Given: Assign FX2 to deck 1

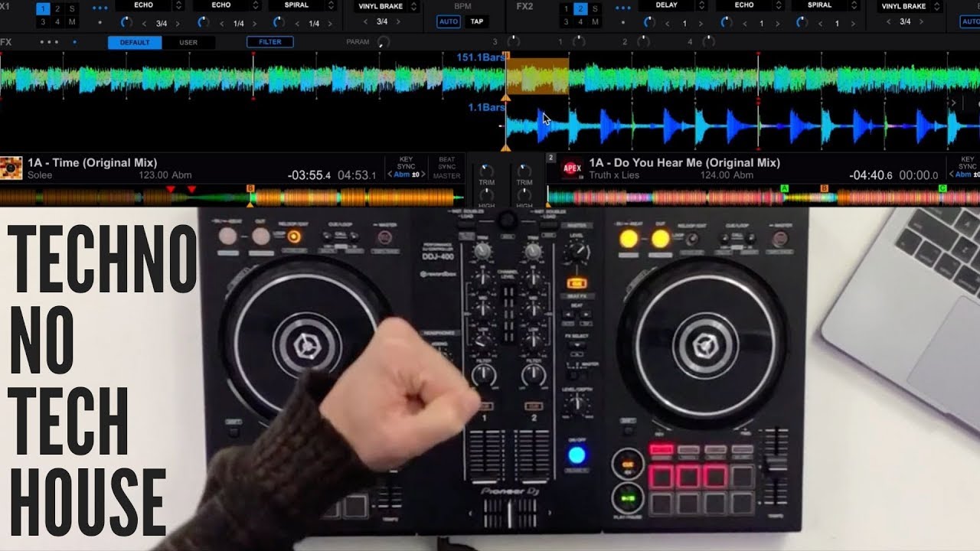Looking at the screenshot, I should (x=566, y=9).
